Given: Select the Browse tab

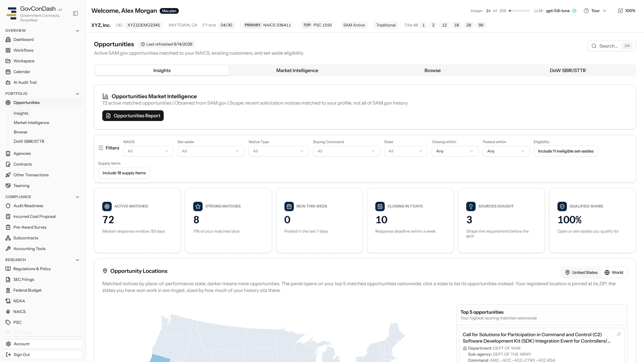Looking at the screenshot, I should click(432, 70).
